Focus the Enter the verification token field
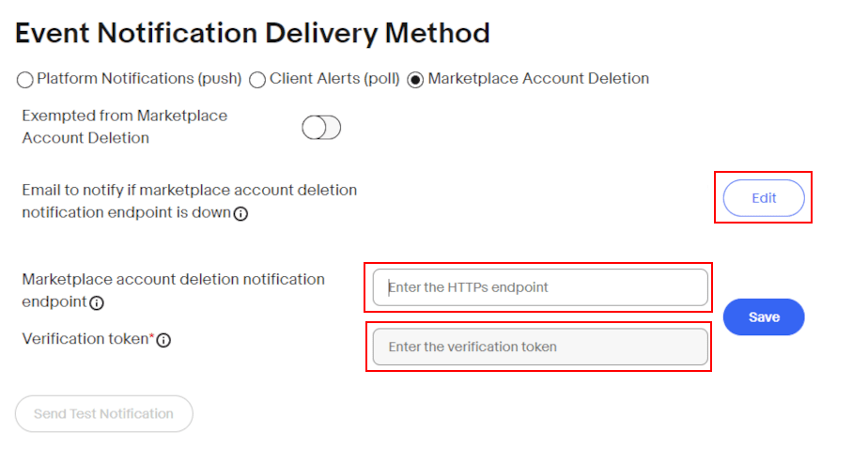The height and width of the screenshot is (463, 868). pyautogui.click(x=540, y=347)
